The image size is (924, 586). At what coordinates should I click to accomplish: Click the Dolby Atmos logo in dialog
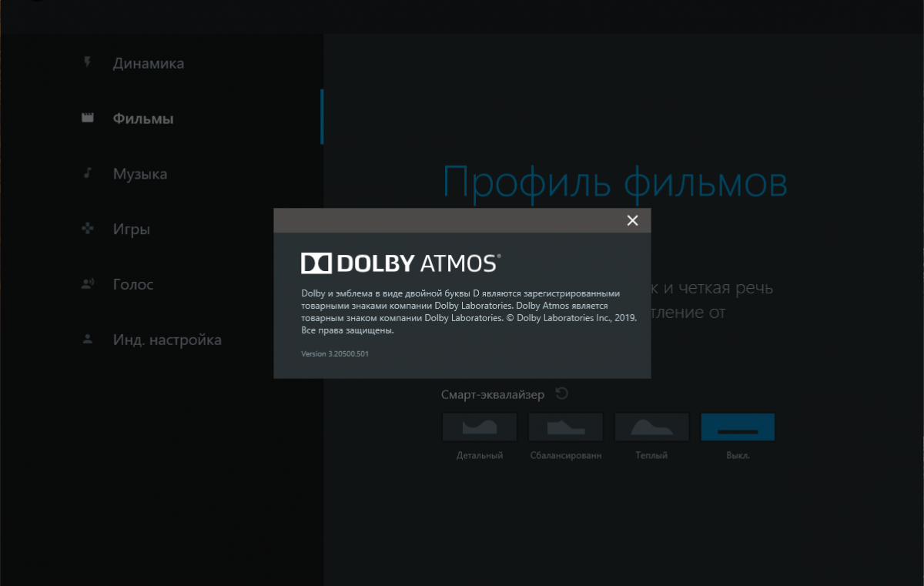[400, 263]
